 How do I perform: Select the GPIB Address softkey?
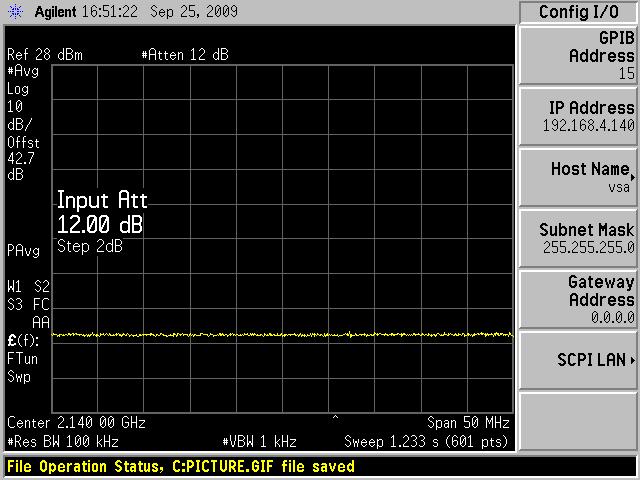pos(578,55)
